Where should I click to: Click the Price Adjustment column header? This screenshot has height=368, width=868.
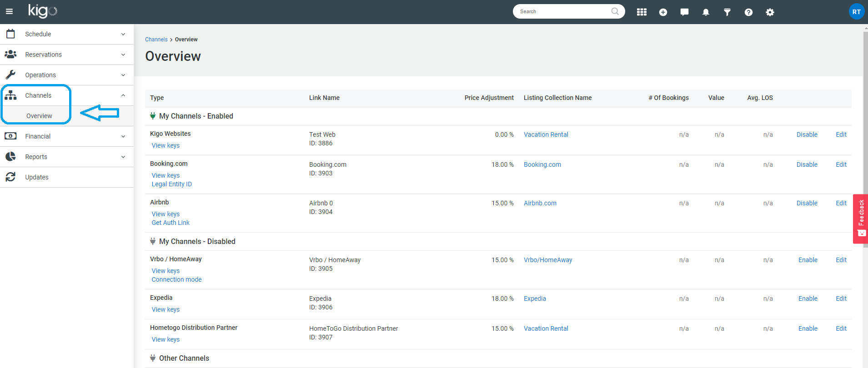coord(489,98)
